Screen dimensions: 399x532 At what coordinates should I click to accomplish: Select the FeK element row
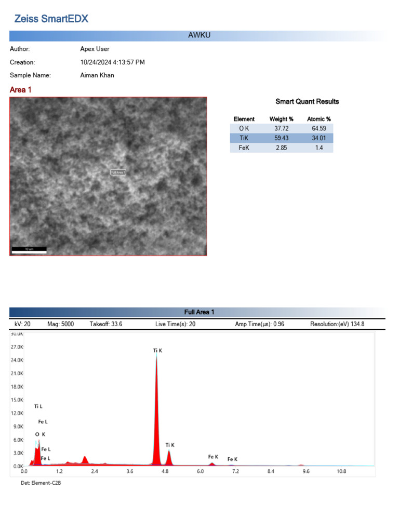click(x=282, y=148)
